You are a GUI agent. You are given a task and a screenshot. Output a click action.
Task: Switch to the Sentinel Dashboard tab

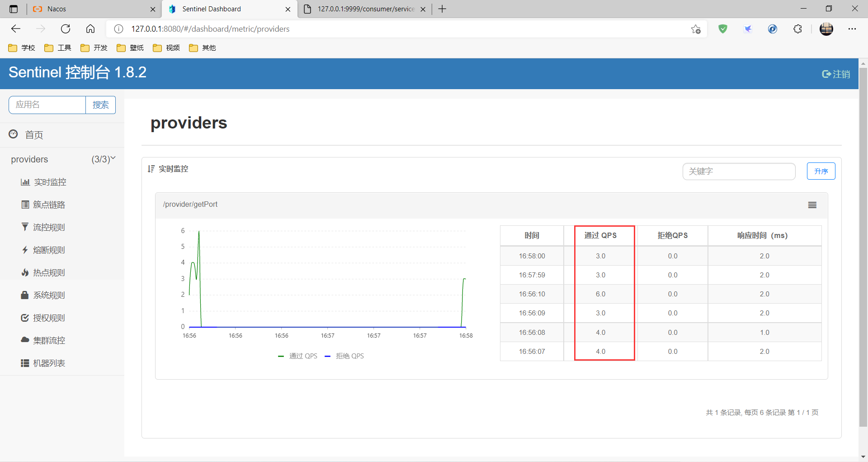pyautogui.click(x=229, y=9)
